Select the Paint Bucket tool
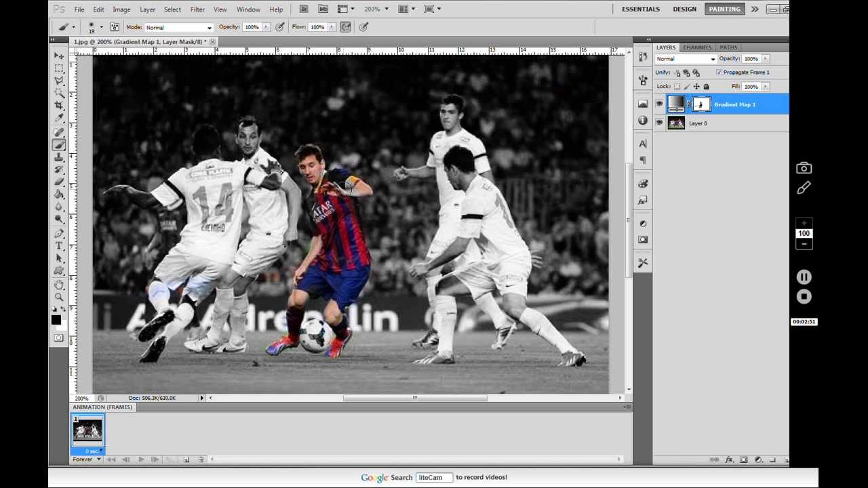Viewport: 868px width, 488px height. [x=59, y=195]
